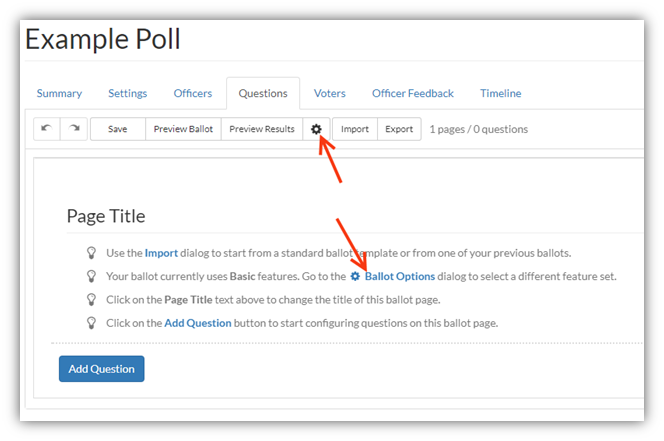Click the Preview Results button
664x441 pixels.
262,129
